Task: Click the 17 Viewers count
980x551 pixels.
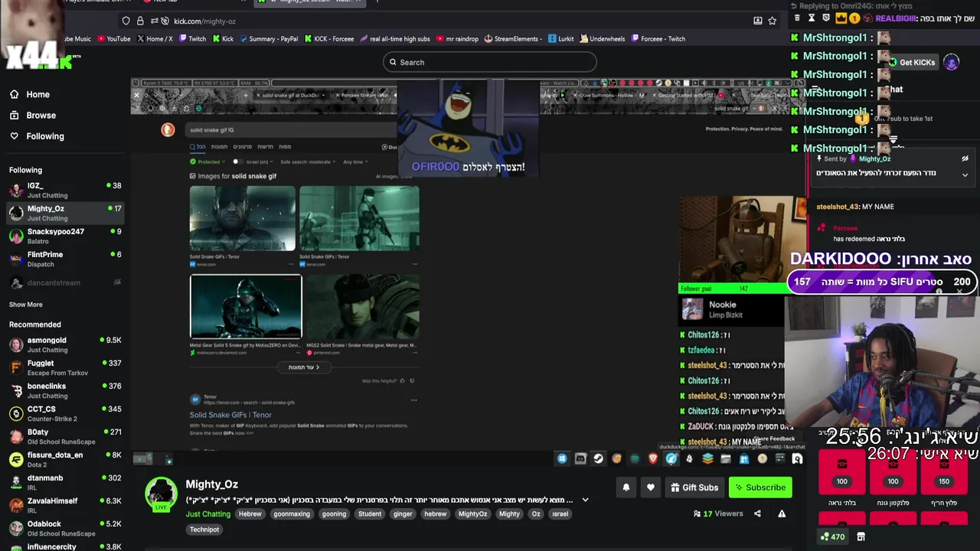Action: click(718, 514)
